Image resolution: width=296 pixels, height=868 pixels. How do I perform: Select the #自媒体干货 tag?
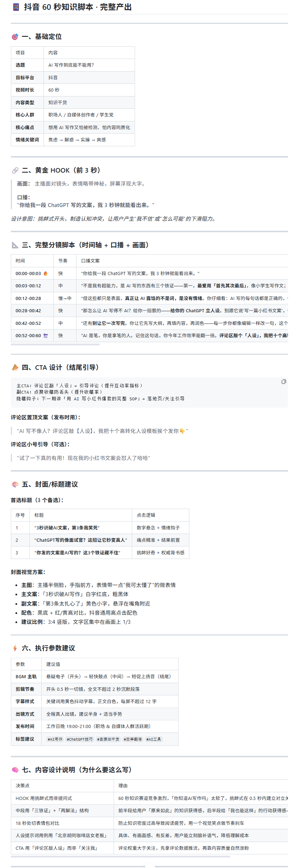click(x=108, y=739)
